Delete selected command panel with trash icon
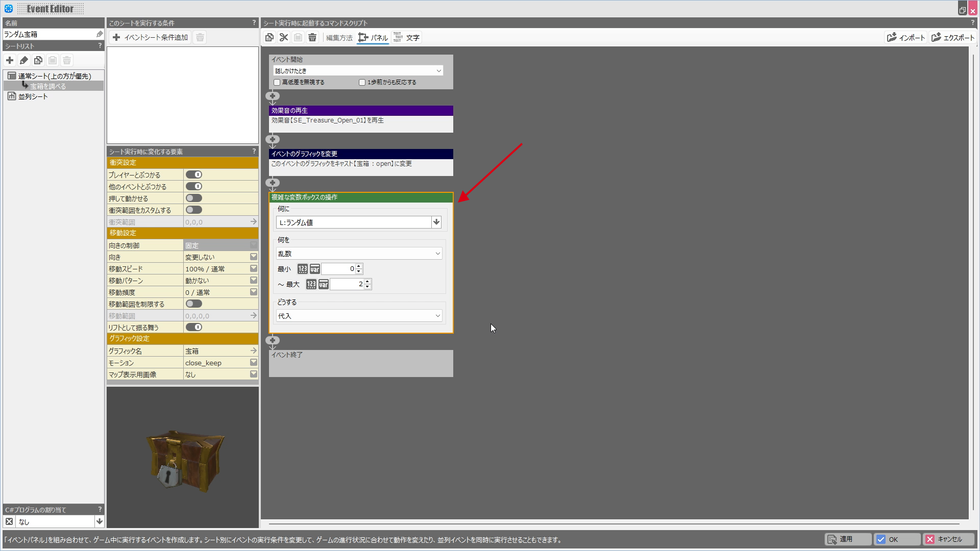The width and height of the screenshot is (980, 551). point(312,37)
